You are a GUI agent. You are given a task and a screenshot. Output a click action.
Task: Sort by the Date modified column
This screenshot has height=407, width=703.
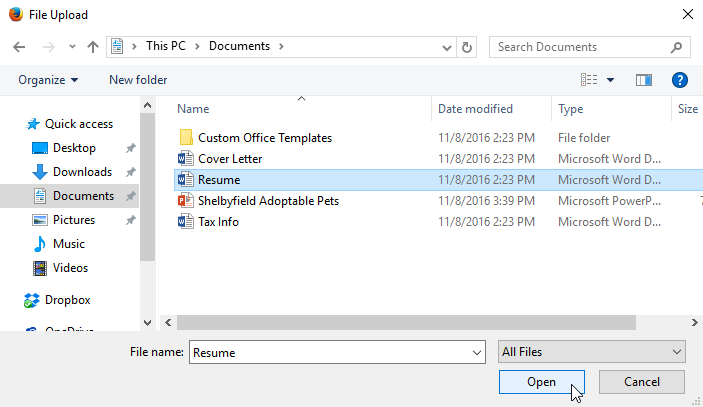pos(475,109)
